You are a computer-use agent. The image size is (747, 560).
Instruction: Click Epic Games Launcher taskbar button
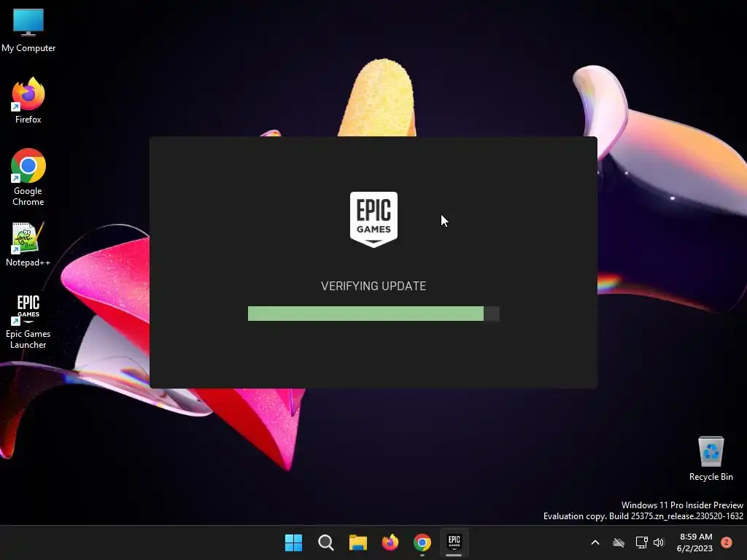[x=454, y=542]
